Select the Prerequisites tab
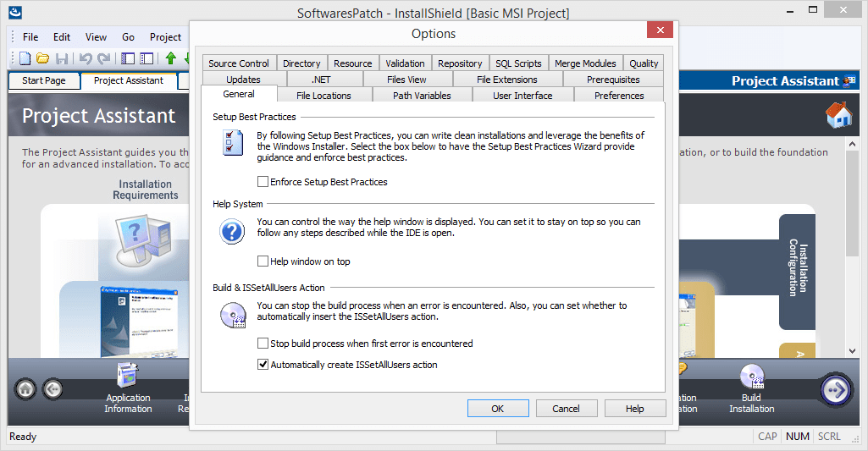The width and height of the screenshot is (868, 451). [x=613, y=80]
